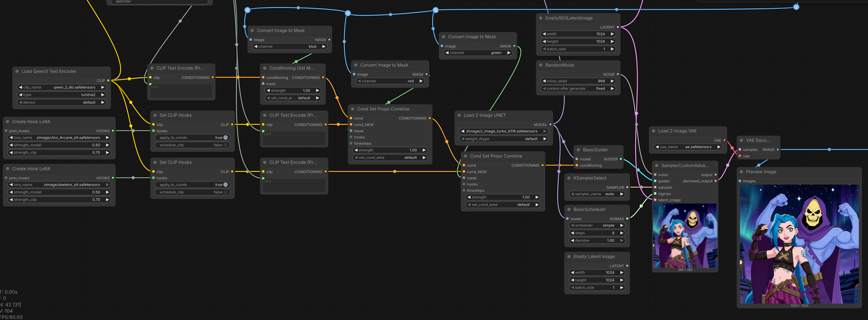
Task: Collapse the Load Qwen3 Text Encoder node
Action: pyautogui.click(x=17, y=71)
